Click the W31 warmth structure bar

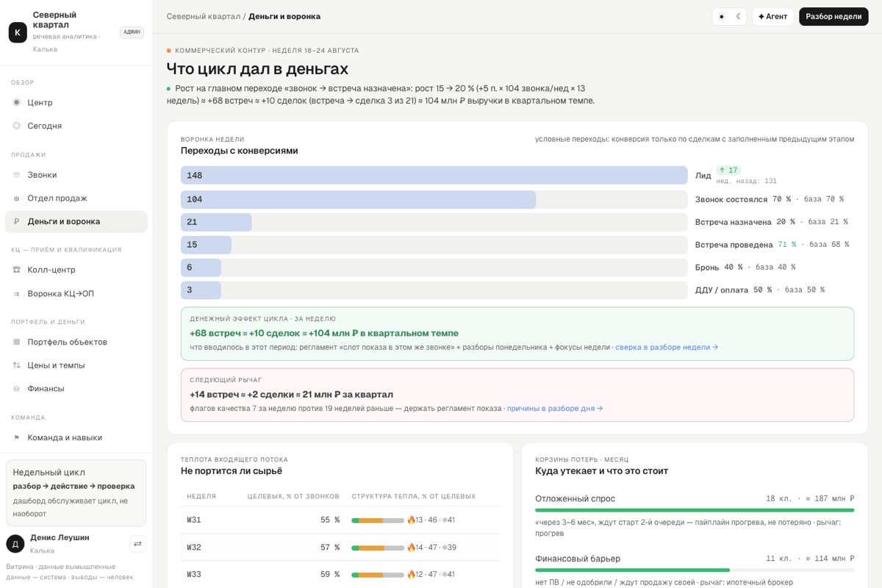tap(378, 520)
